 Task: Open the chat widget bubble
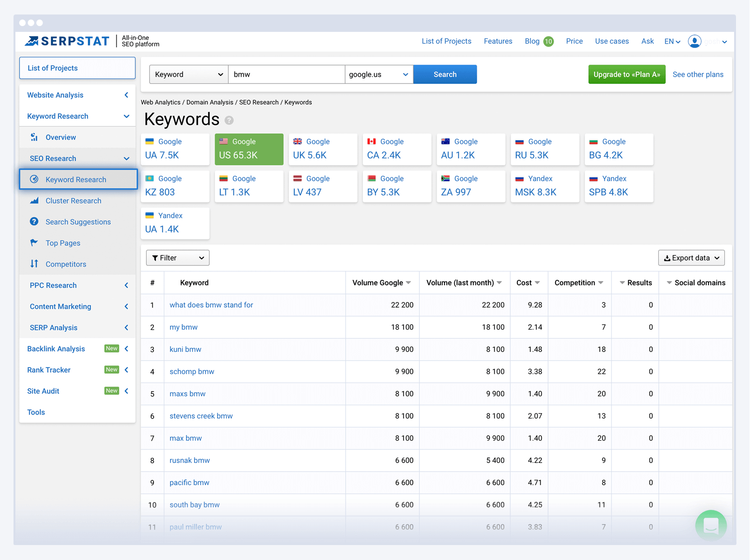[x=711, y=526]
